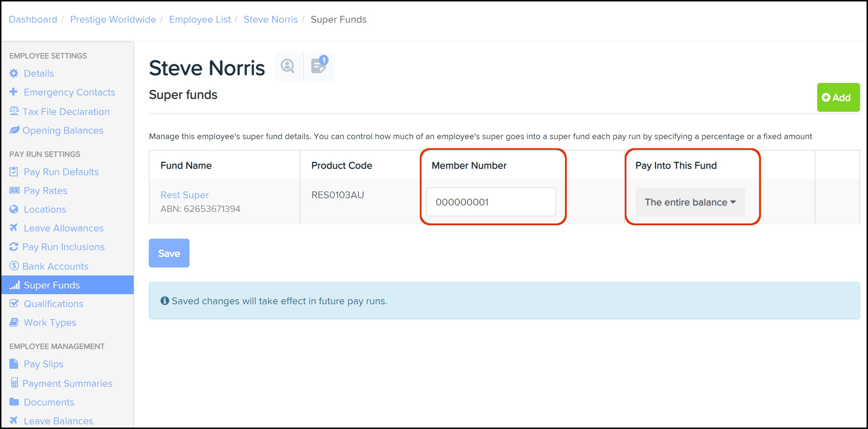Click the refresh icon beside Pay Run Inclusions

click(14, 247)
